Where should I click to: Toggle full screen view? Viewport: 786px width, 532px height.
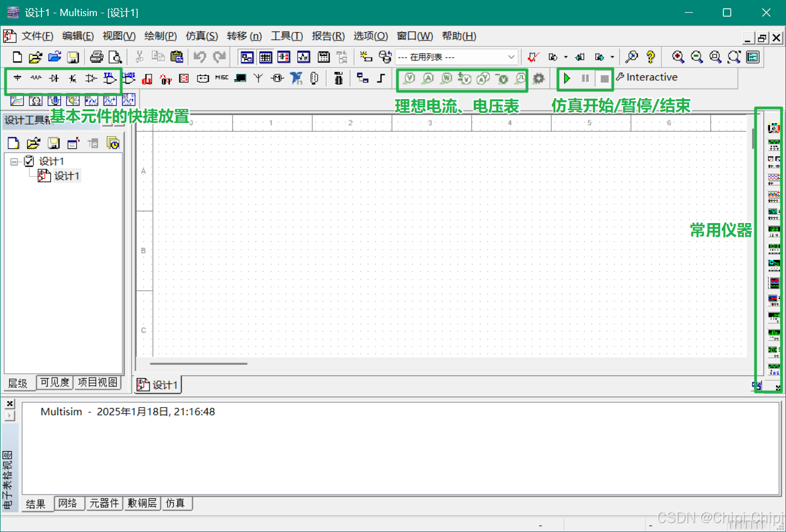tap(753, 57)
